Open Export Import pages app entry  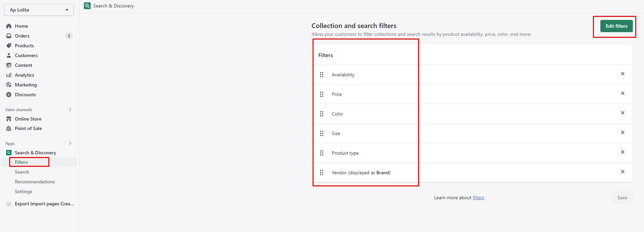pos(44,204)
